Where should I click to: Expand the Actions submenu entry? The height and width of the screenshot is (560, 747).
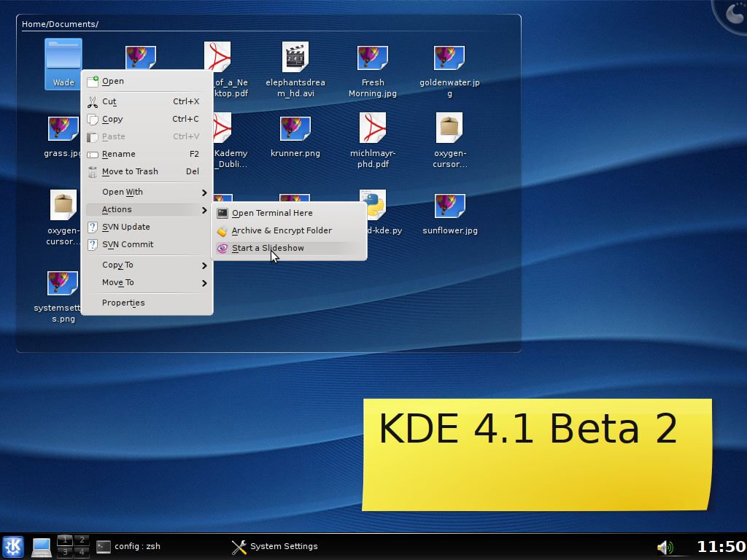point(147,209)
